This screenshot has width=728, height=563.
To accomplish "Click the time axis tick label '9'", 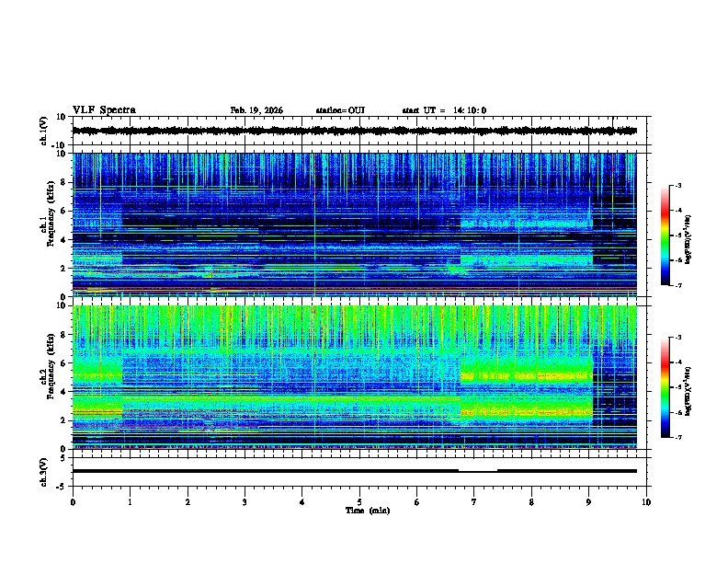I will coord(588,502).
